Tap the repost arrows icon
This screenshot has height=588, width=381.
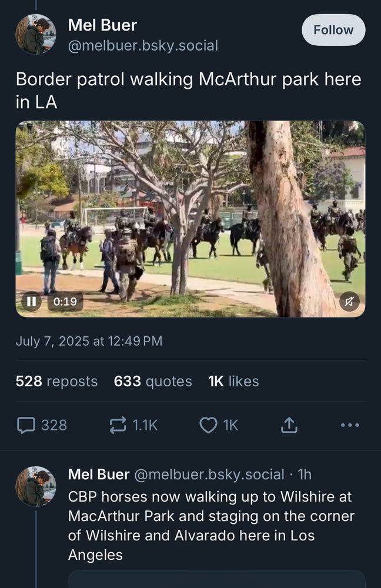click(118, 425)
